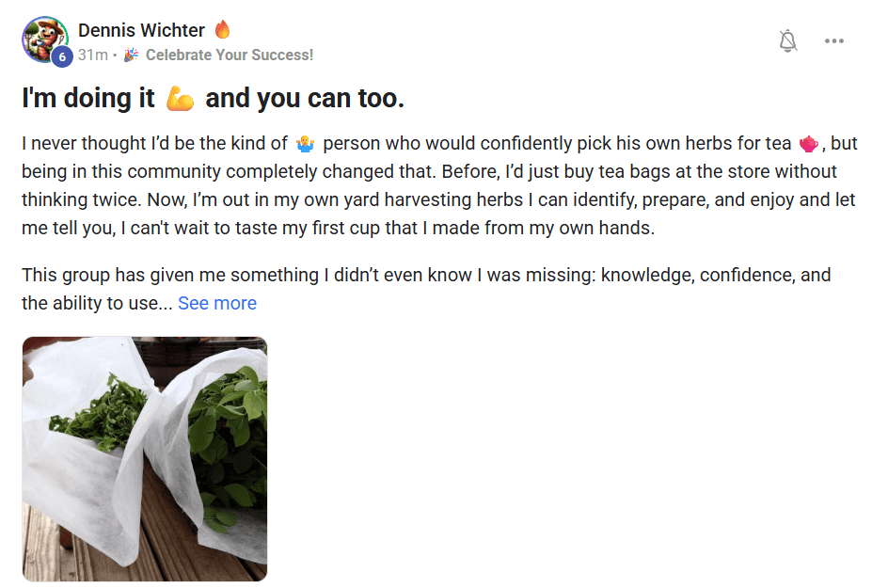The height and width of the screenshot is (588, 888).
Task: Click the level 6 badge on avatar
Action: pos(62,56)
